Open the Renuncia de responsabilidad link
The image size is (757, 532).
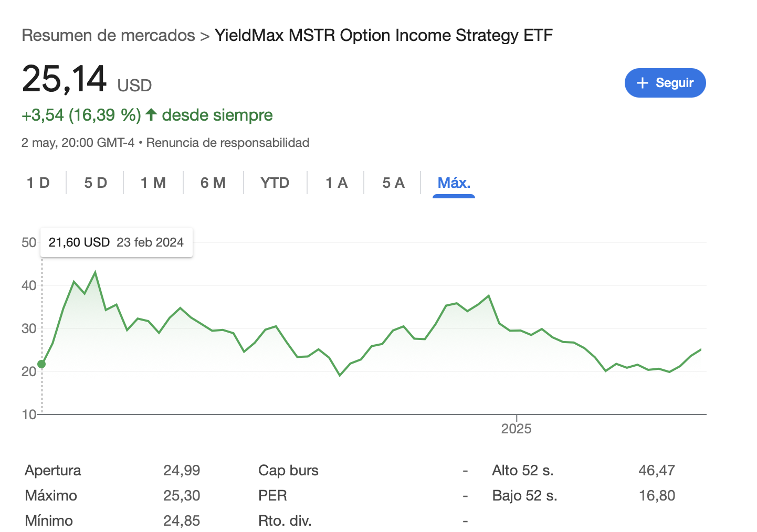click(228, 143)
